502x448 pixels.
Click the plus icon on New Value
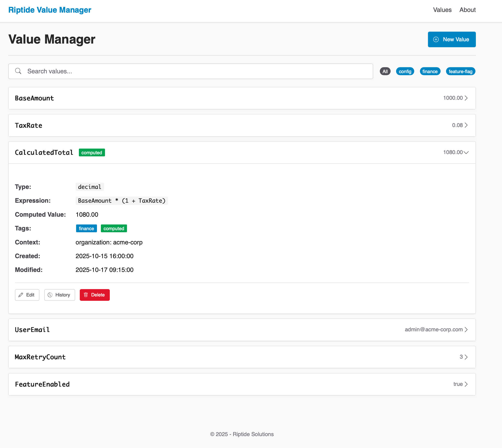pos(436,39)
